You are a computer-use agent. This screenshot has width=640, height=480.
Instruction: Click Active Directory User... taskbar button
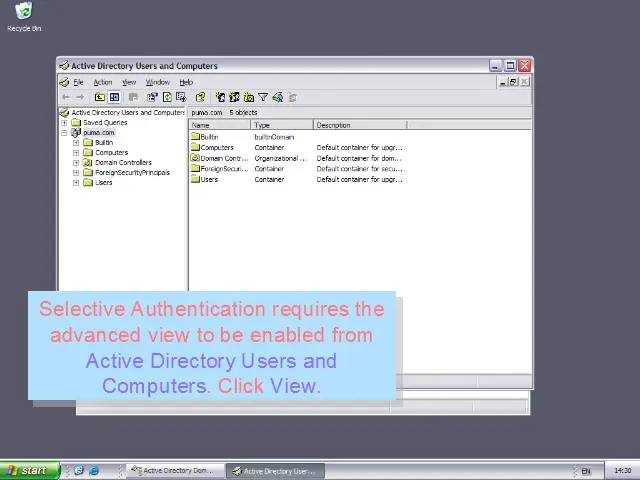point(276,471)
